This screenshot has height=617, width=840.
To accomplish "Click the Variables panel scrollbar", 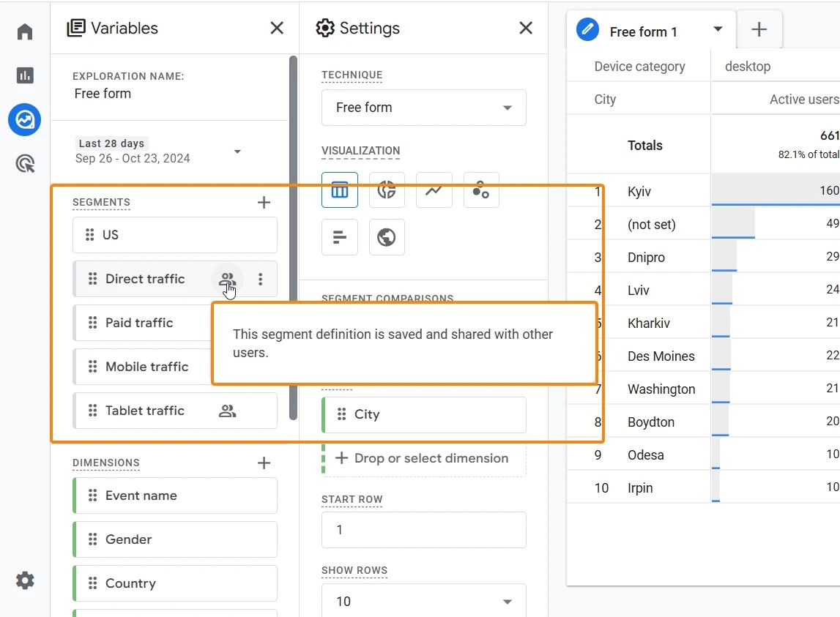I will pyautogui.click(x=293, y=238).
